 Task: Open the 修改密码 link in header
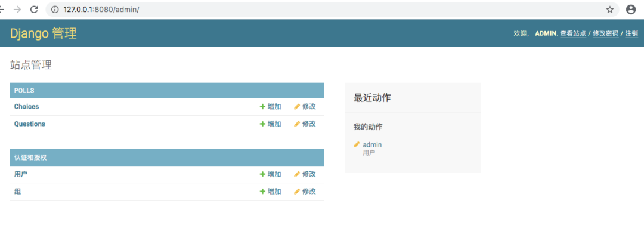(605, 33)
